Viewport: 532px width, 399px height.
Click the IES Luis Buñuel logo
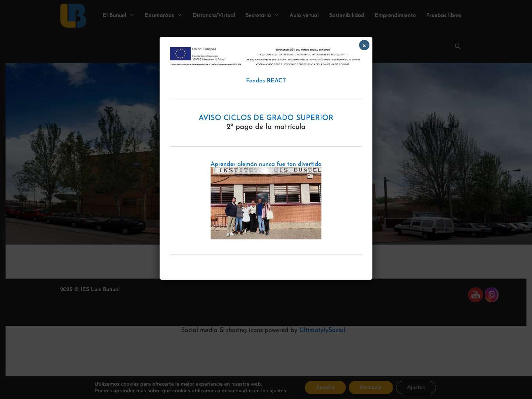(x=73, y=16)
